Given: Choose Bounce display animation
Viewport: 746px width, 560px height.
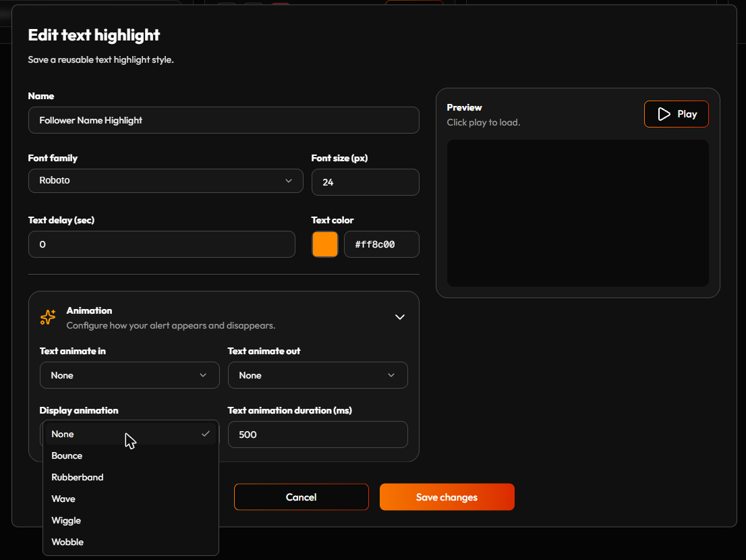Looking at the screenshot, I should coord(131,456).
